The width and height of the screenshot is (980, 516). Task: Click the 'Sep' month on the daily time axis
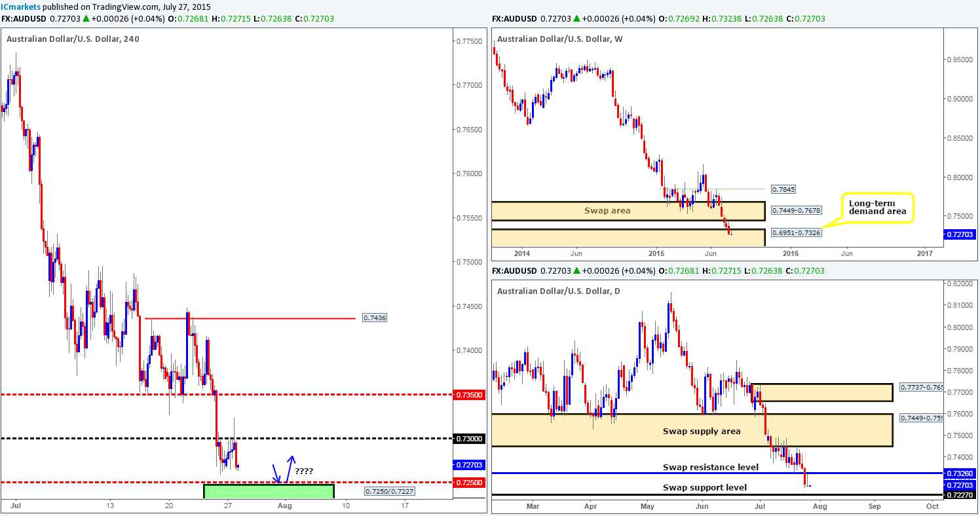(x=874, y=506)
